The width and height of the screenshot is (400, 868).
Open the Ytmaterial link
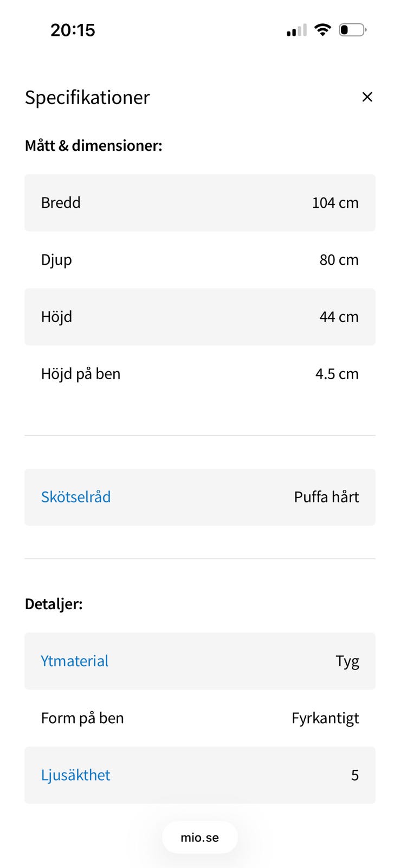(x=75, y=661)
